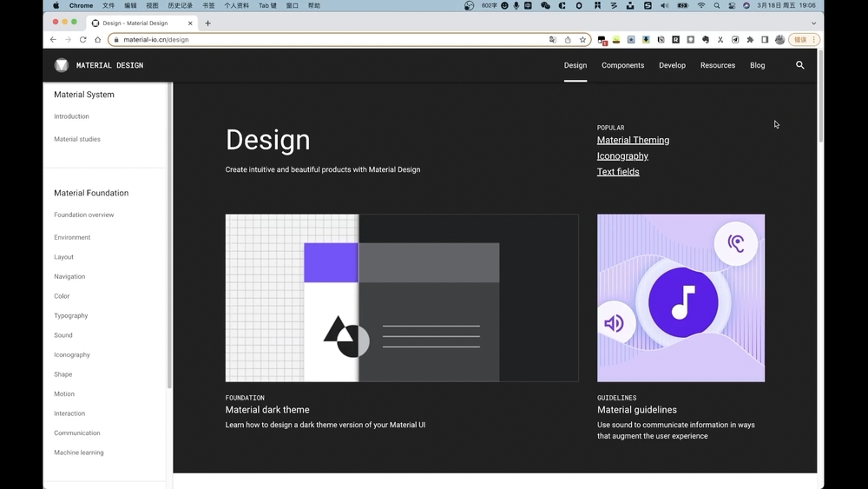Click the volume speaker icon in menu bar
This screenshot has width=868, height=489.
664,5
